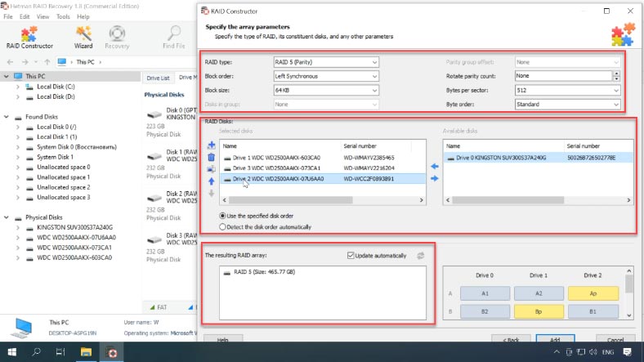Click the Help button in RAID Constructor
Viewport: 644px width, 362px height.
(x=223, y=338)
